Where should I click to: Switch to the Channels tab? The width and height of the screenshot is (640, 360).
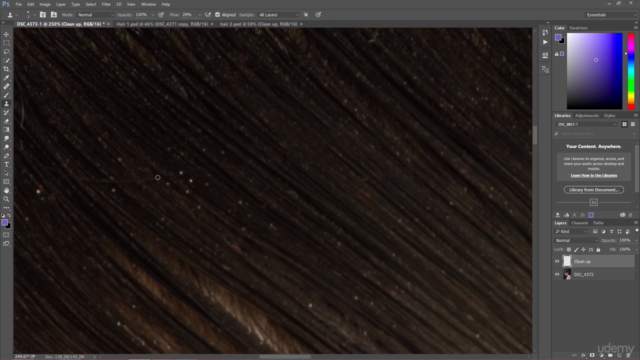[x=579, y=223]
